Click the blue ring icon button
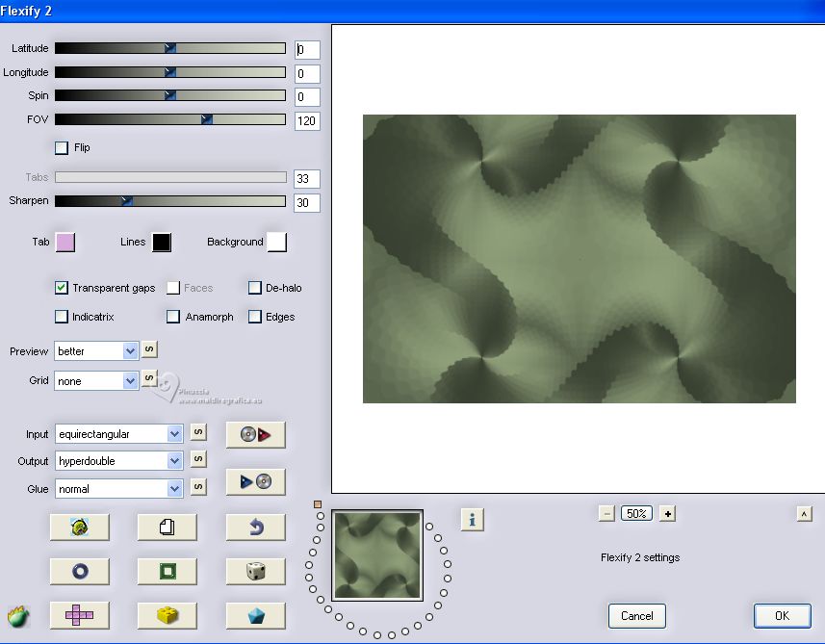 point(79,571)
